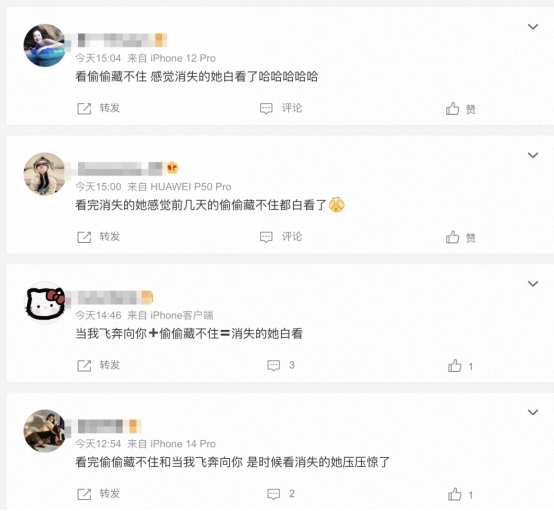Open the iPhone 14 Pro source link
Image resolution: width=554 pixels, height=511 pixels.
[183, 444]
